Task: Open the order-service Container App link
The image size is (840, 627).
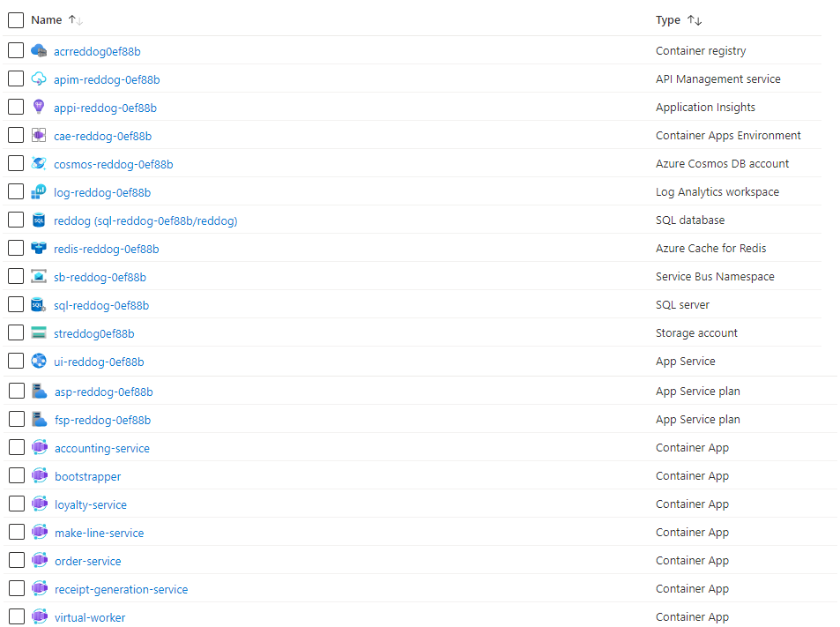Action: 87,561
